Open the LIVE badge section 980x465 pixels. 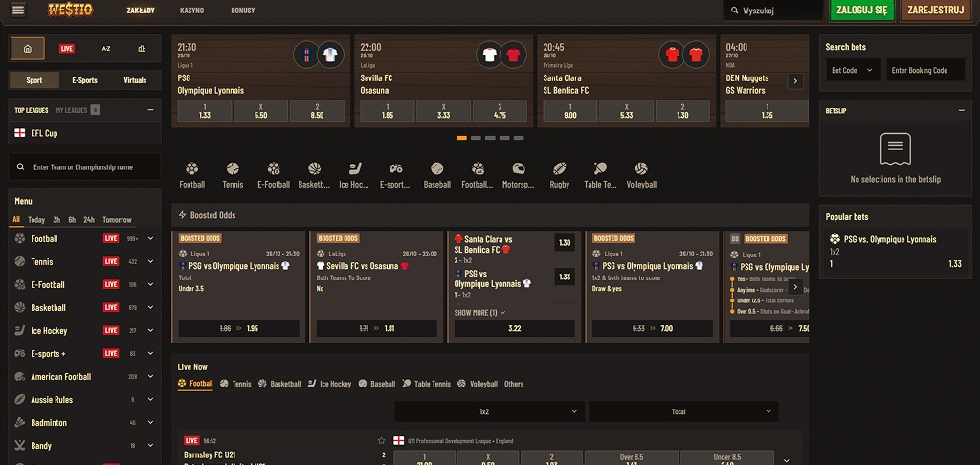point(67,49)
